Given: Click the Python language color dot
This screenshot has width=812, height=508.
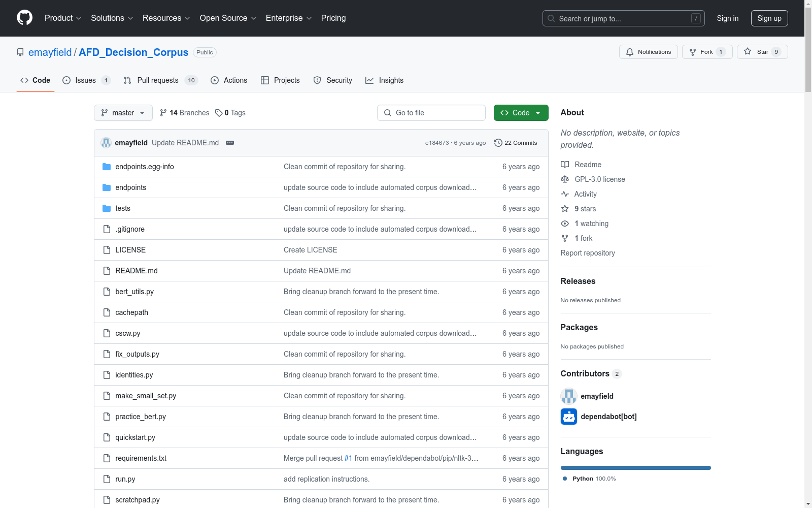Looking at the screenshot, I should pos(565,479).
